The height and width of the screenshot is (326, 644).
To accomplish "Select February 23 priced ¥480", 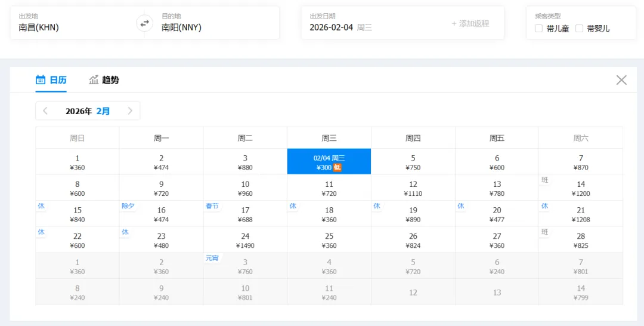I will tap(162, 239).
